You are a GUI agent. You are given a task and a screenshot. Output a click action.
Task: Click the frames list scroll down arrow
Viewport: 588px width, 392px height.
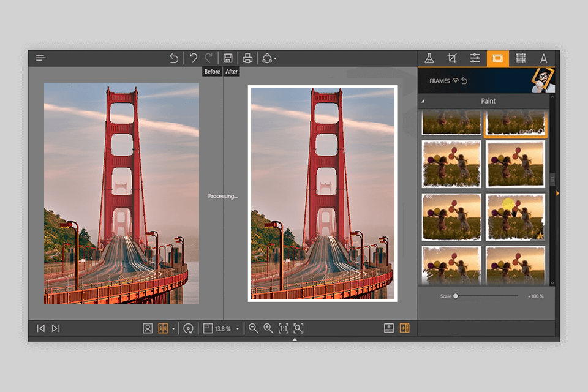coord(552,283)
